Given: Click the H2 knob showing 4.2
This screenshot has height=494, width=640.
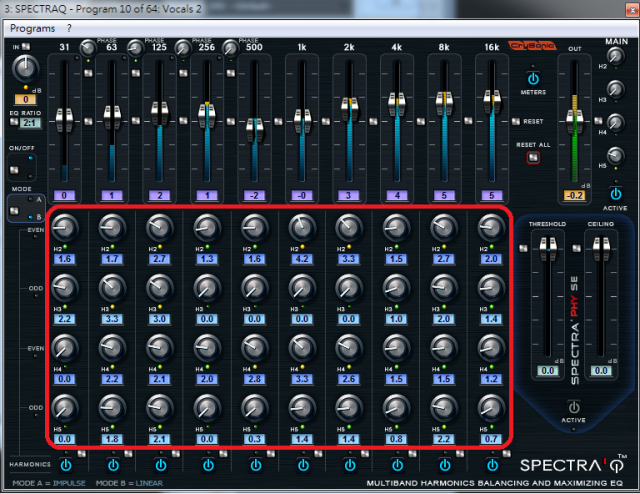Looking at the screenshot, I should click(302, 228).
